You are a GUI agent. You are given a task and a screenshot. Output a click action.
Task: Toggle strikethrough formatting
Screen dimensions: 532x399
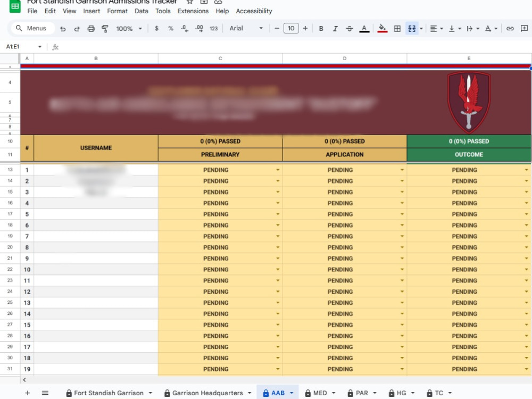pos(350,29)
